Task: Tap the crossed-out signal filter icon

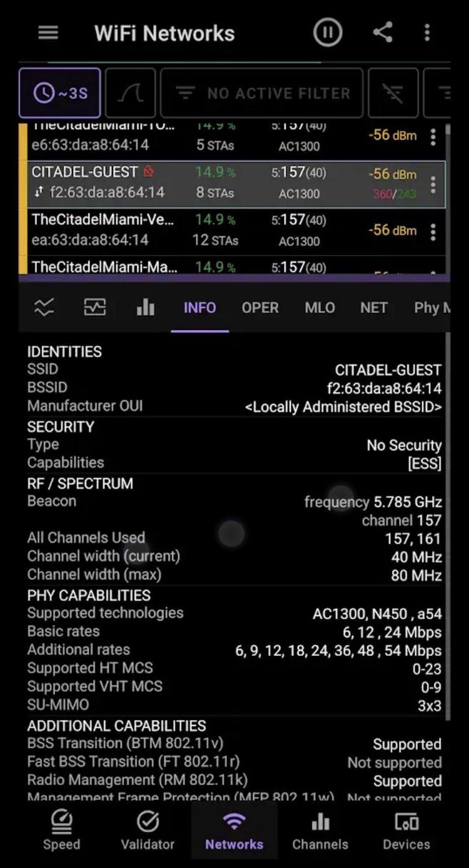Action: click(393, 93)
